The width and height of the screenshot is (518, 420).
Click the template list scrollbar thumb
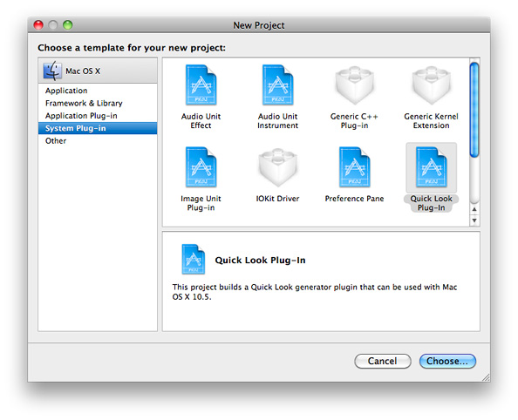pos(474,110)
